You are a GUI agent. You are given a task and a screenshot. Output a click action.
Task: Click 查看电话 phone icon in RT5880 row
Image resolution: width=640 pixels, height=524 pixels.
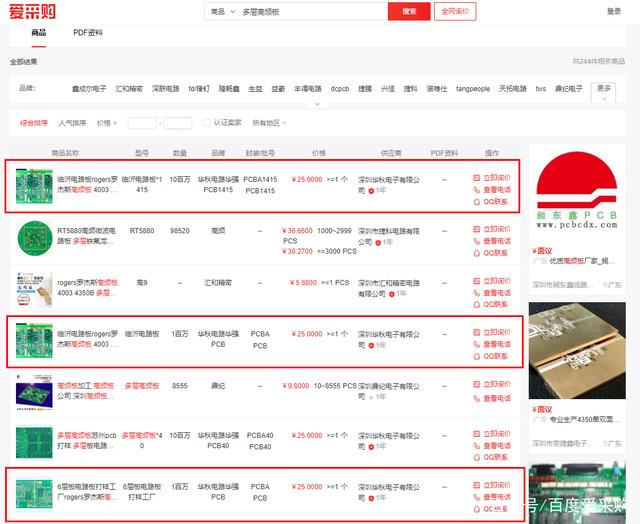click(476, 241)
